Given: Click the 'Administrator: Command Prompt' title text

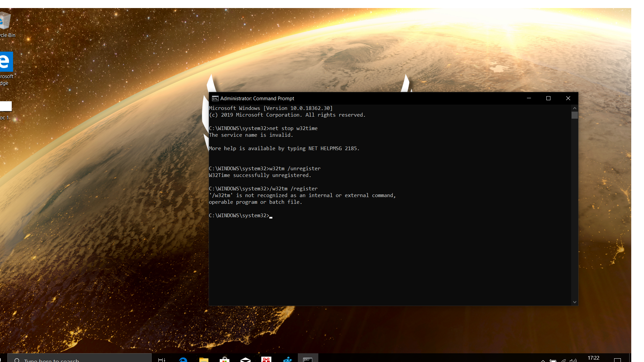Looking at the screenshot, I should [257, 98].
